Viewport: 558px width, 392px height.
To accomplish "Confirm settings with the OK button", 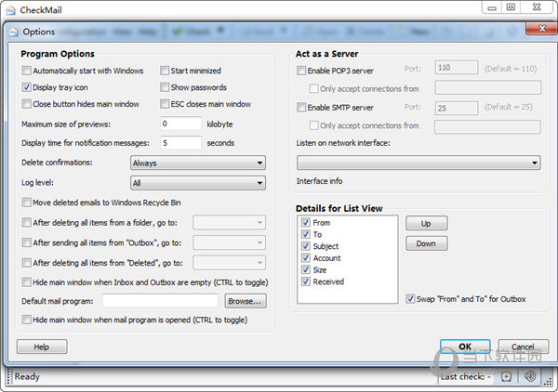I will pyautogui.click(x=465, y=346).
